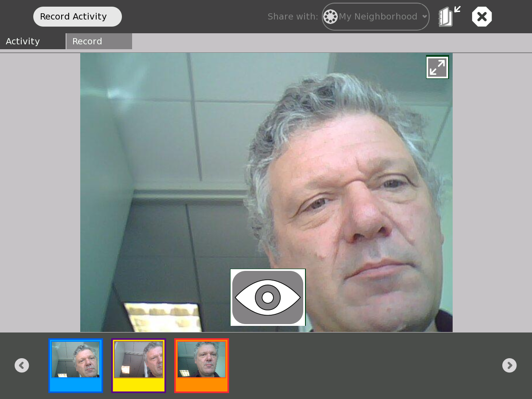Open the My Neighborhood sharing dropdown
The height and width of the screenshot is (399, 532).
click(377, 17)
